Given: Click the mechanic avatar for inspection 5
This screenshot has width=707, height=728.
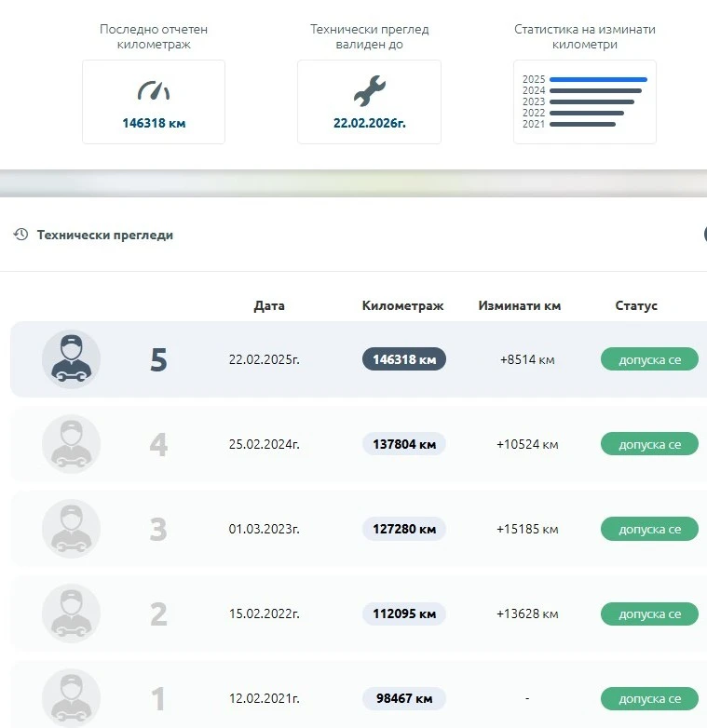Looking at the screenshot, I should pyautogui.click(x=71, y=359).
